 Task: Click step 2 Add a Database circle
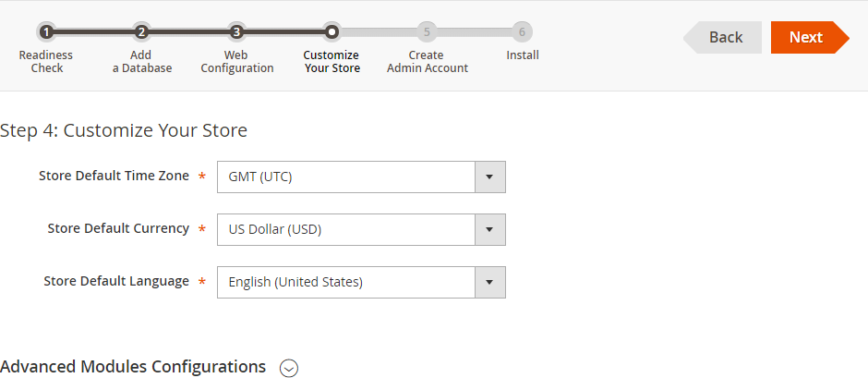tap(141, 32)
